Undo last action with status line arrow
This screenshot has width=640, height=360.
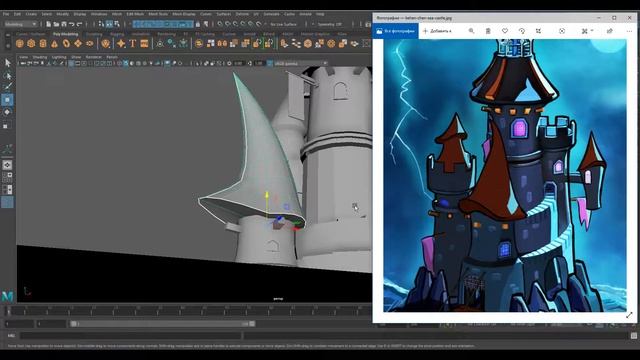pos(72,24)
